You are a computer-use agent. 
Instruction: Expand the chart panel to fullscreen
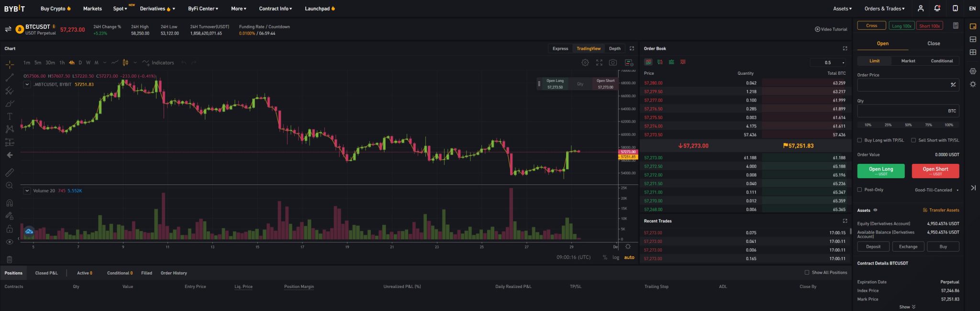click(x=632, y=48)
